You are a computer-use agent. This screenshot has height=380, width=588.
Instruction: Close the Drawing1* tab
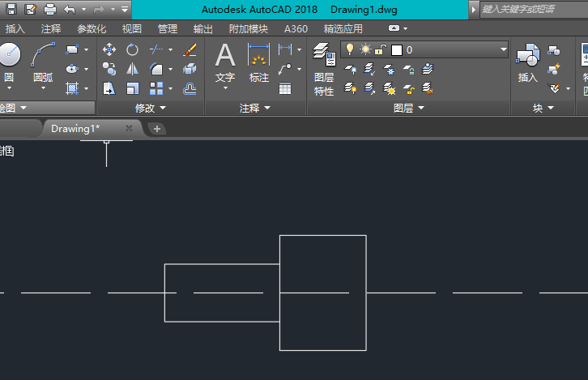(x=129, y=128)
